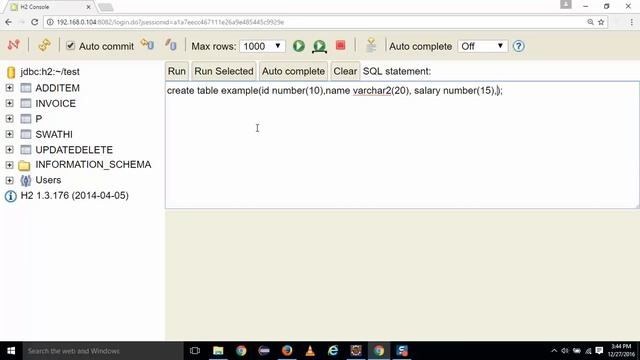Click the zoom icon in address bar
The image size is (640, 360).
coord(590,22)
